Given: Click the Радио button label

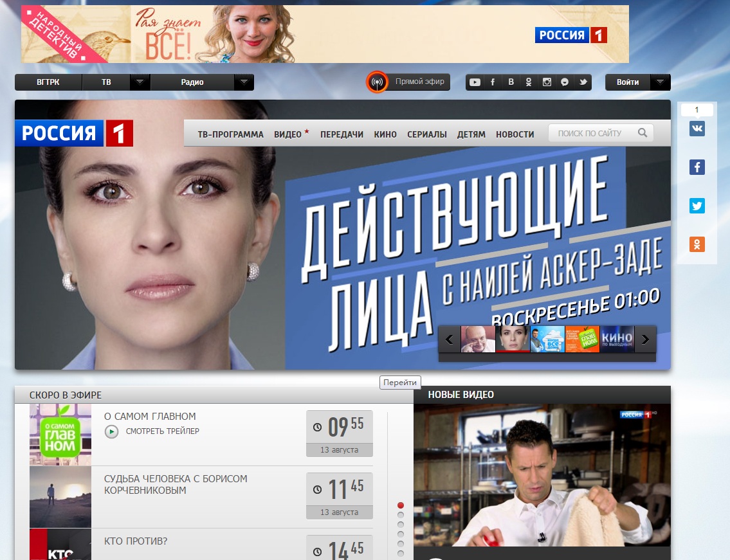Looking at the screenshot, I should point(192,82).
